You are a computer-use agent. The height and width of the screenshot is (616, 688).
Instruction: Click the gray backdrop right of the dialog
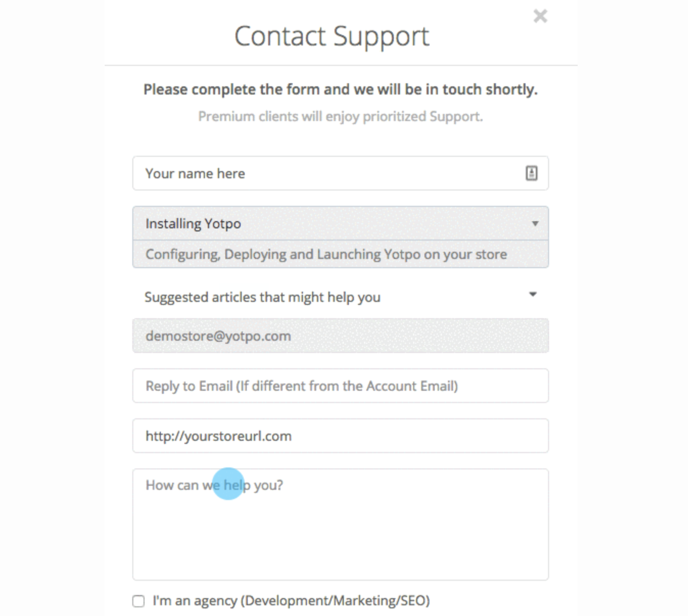[x=633, y=306]
